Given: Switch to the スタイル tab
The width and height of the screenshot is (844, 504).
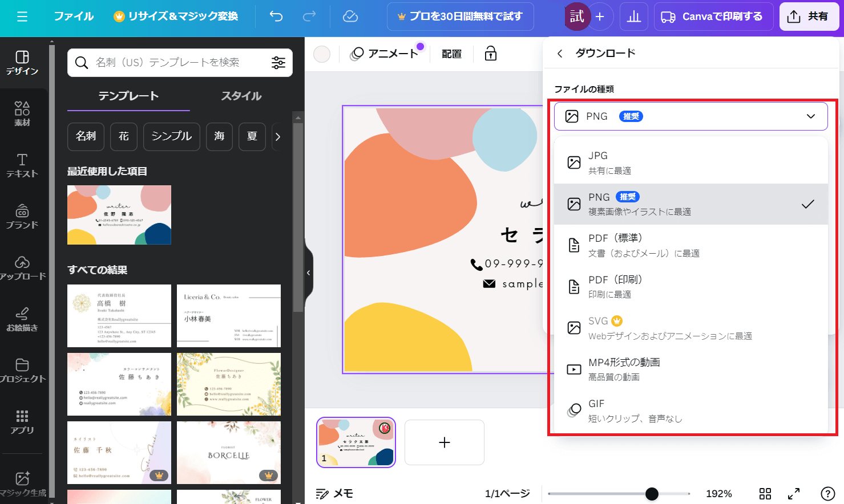Looking at the screenshot, I should (241, 96).
